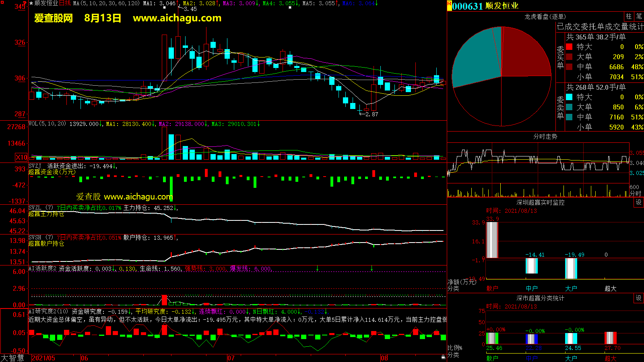Click the 000631 stock code
This screenshot has height=362, width=644.
click(x=467, y=6)
